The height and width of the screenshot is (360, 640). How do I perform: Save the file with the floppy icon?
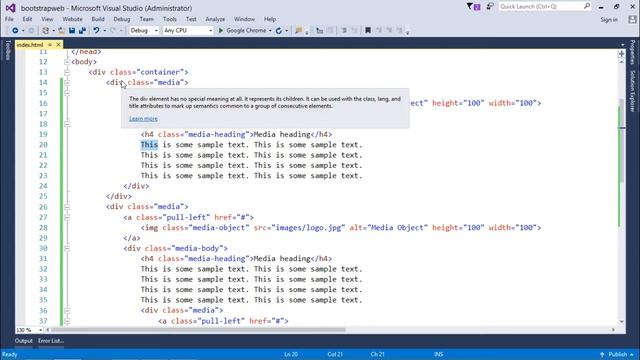[x=72, y=31]
